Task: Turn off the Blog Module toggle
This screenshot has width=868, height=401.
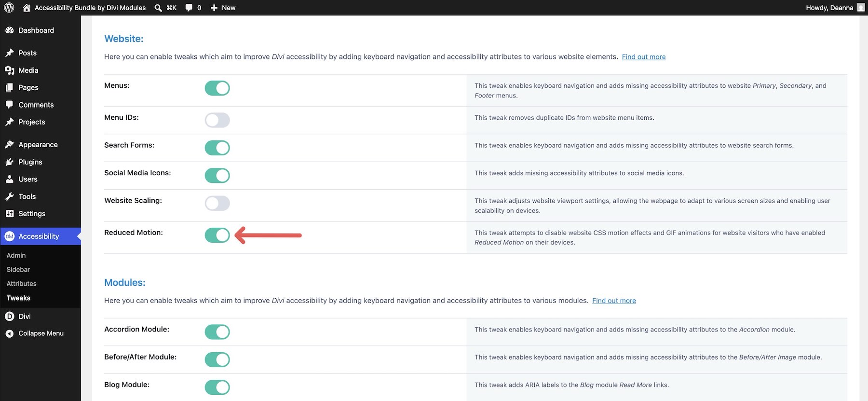Action: (217, 387)
